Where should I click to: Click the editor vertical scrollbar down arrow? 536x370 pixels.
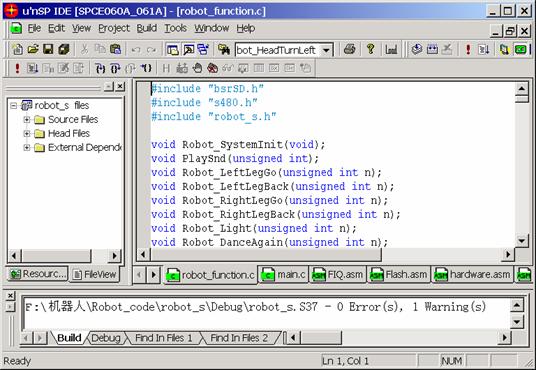(x=522, y=240)
